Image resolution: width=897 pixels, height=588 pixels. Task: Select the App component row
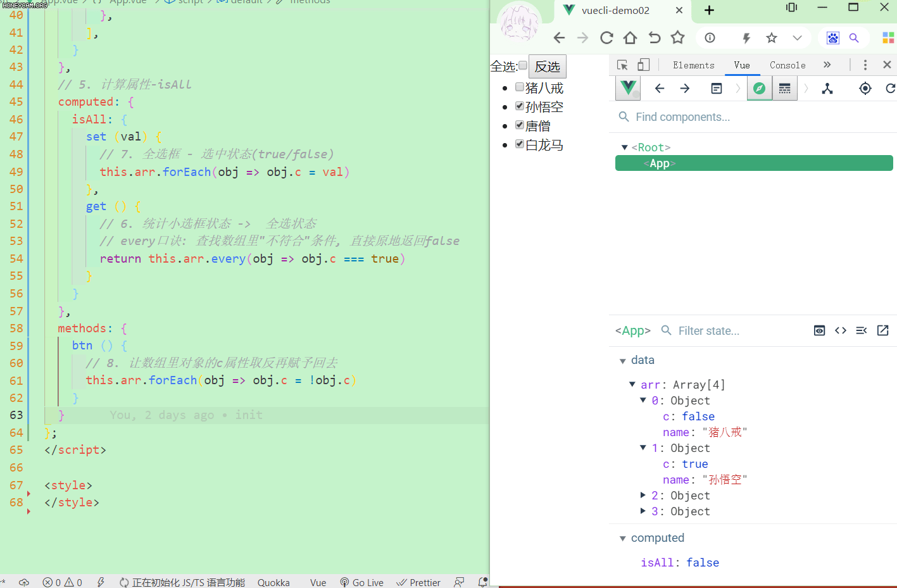point(754,163)
